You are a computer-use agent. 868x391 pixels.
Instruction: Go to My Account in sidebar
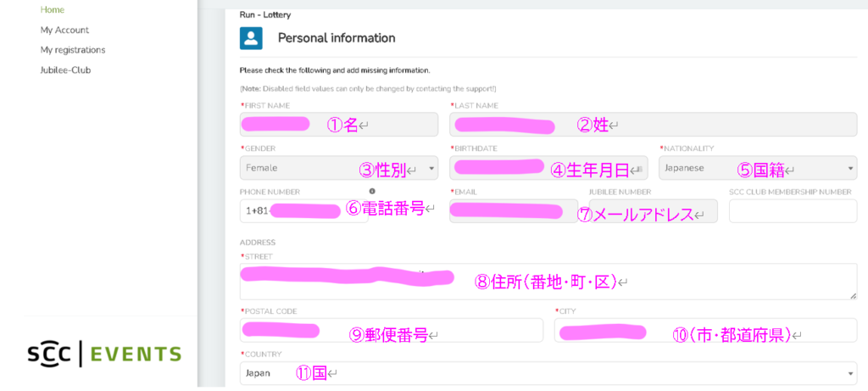64,30
